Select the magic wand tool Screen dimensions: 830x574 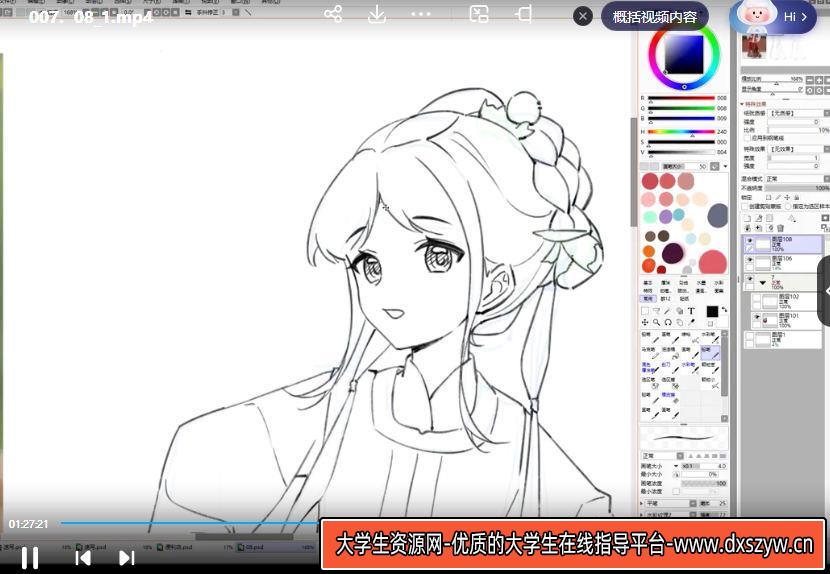pyautogui.click(x=668, y=311)
